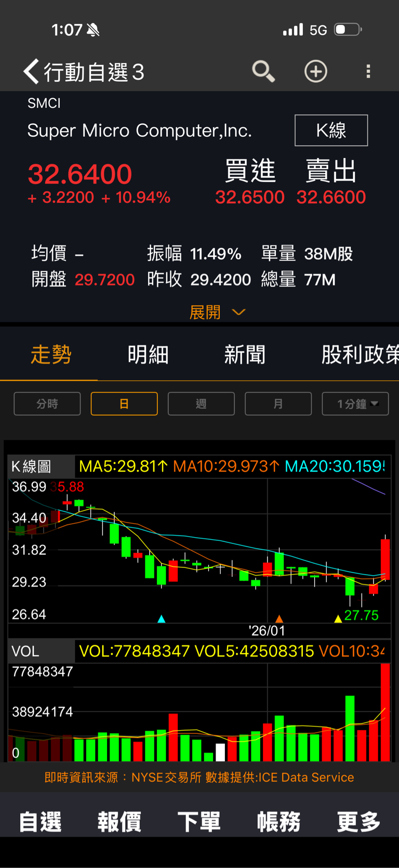This screenshot has width=399, height=868.
Task: Click the K線 button
Action: 331,131
